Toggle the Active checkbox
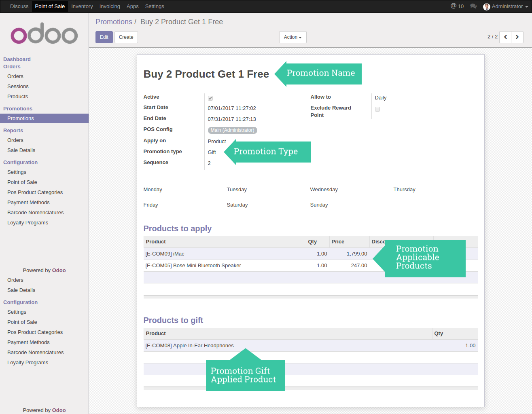 tap(210, 98)
